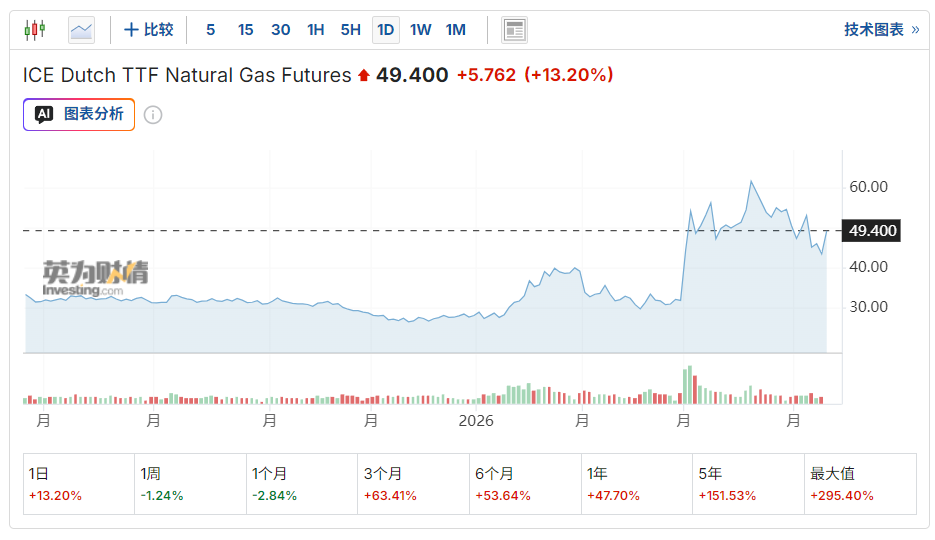
Task: Click the Investing.com watermark logo
Action: 95,278
